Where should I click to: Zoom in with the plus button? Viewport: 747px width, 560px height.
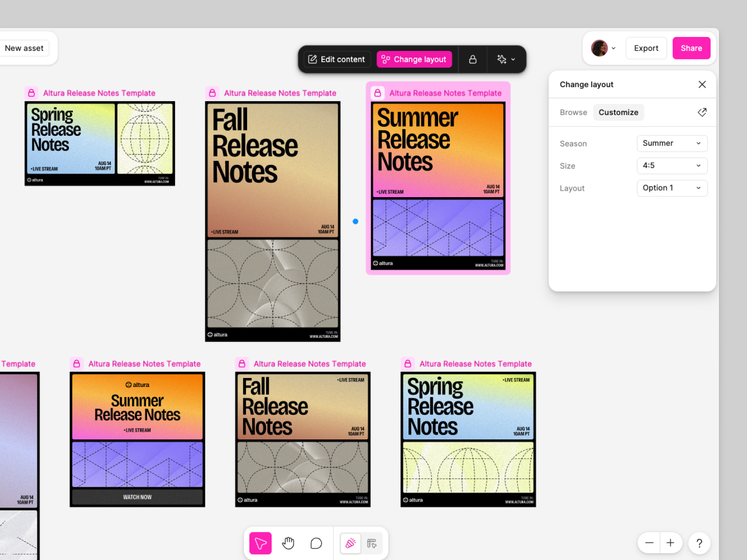670,543
